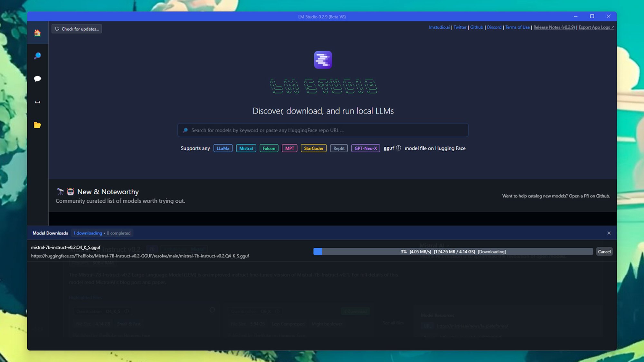The height and width of the screenshot is (362, 644).
Task: Click the telescope icon beside New & Noteworthy
Action: (60, 192)
